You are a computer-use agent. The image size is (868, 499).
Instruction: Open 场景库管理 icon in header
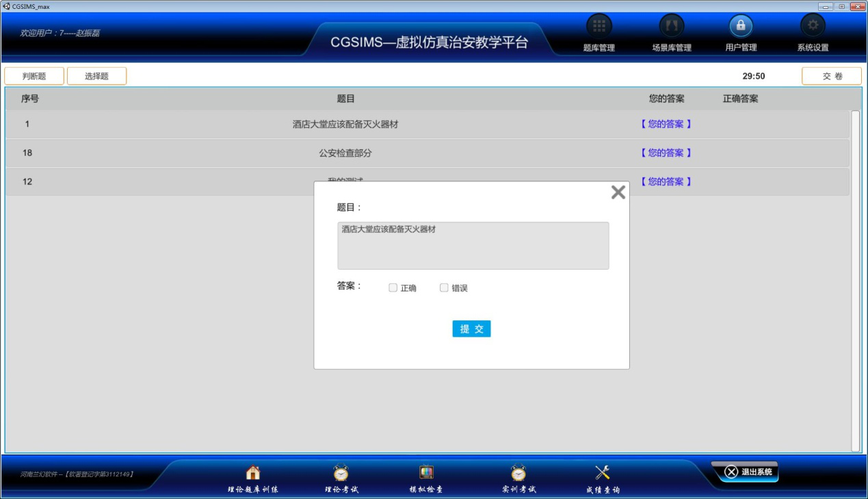tap(671, 27)
